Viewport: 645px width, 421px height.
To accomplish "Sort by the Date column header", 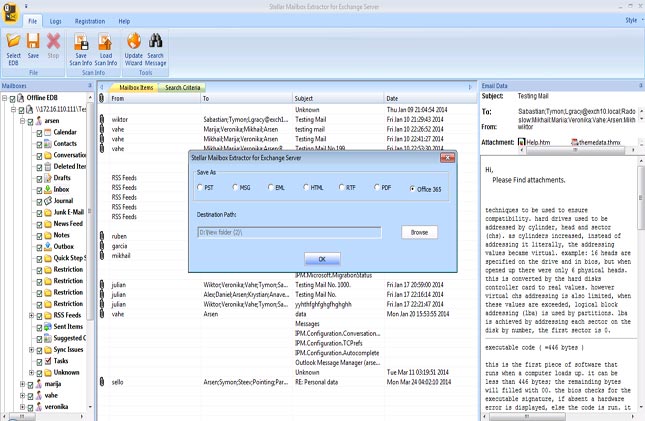I will point(429,98).
